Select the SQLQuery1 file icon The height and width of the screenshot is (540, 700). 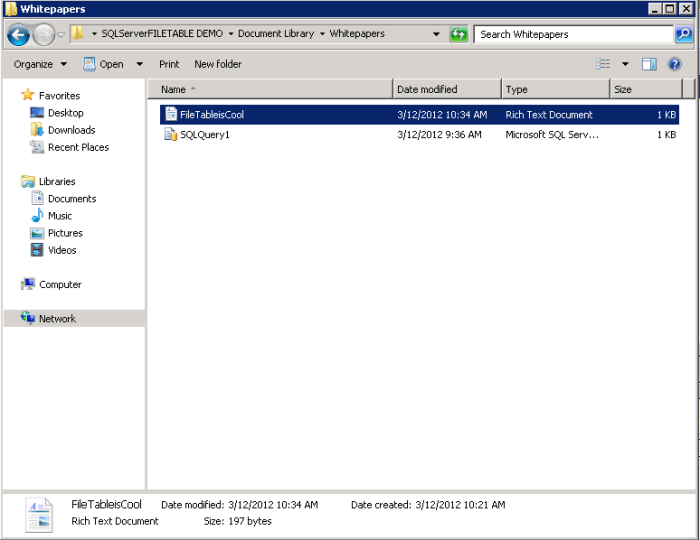pos(171,135)
